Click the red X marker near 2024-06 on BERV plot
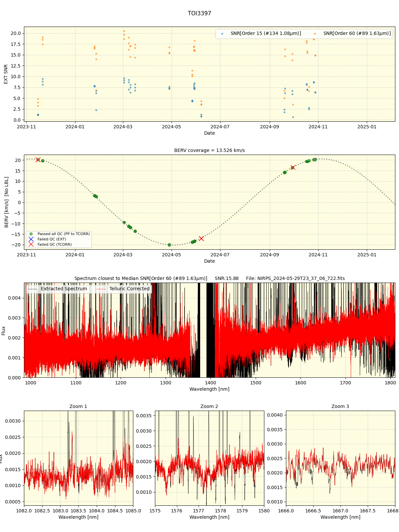 tap(201, 238)
